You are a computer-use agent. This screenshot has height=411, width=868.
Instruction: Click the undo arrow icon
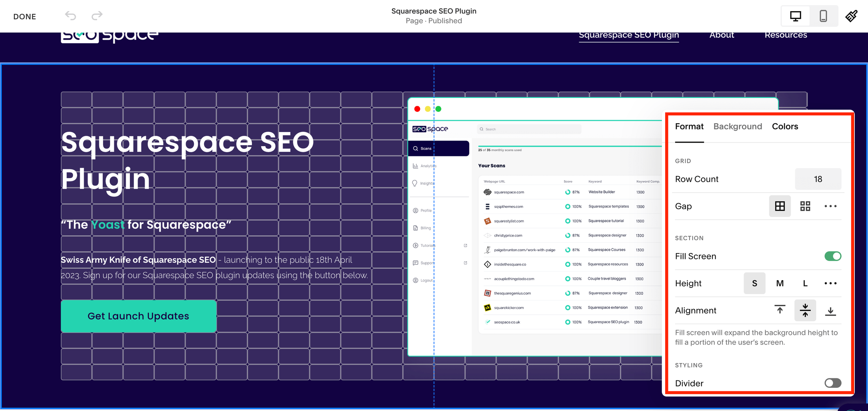[x=70, y=16]
